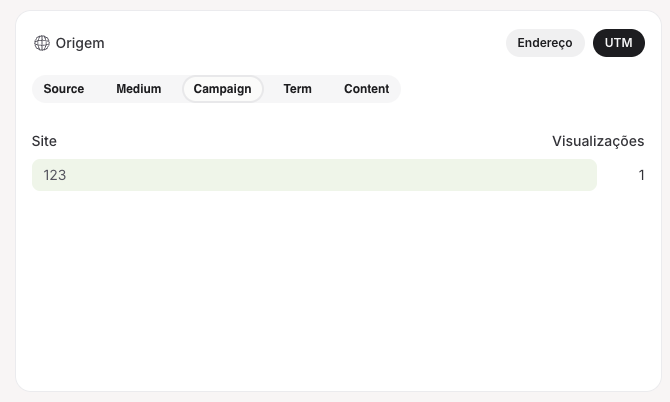Select the Campaign tab
This screenshot has height=402, width=670.
pyautogui.click(x=222, y=89)
